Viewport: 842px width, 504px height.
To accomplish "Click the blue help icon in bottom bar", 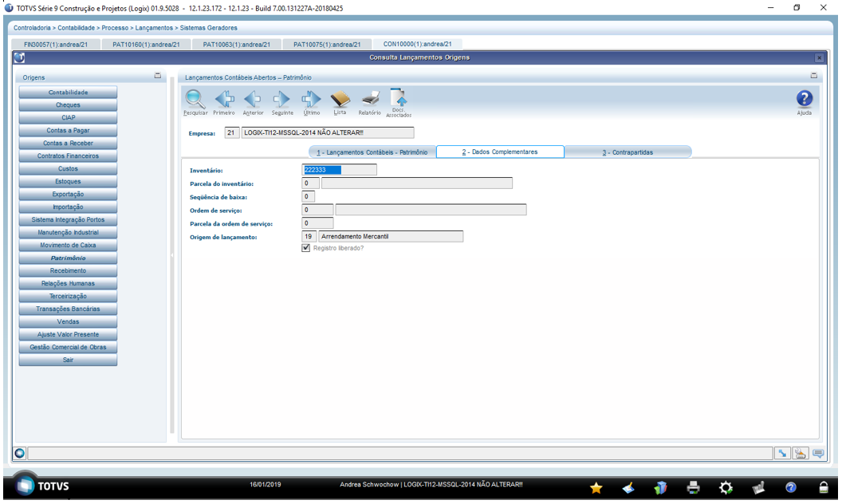I will [x=790, y=487].
